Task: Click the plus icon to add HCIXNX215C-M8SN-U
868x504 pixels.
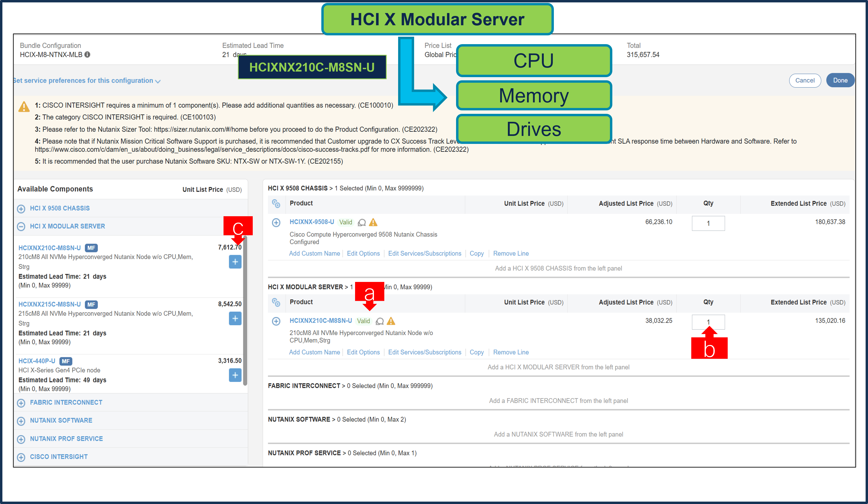Action: [x=235, y=319]
